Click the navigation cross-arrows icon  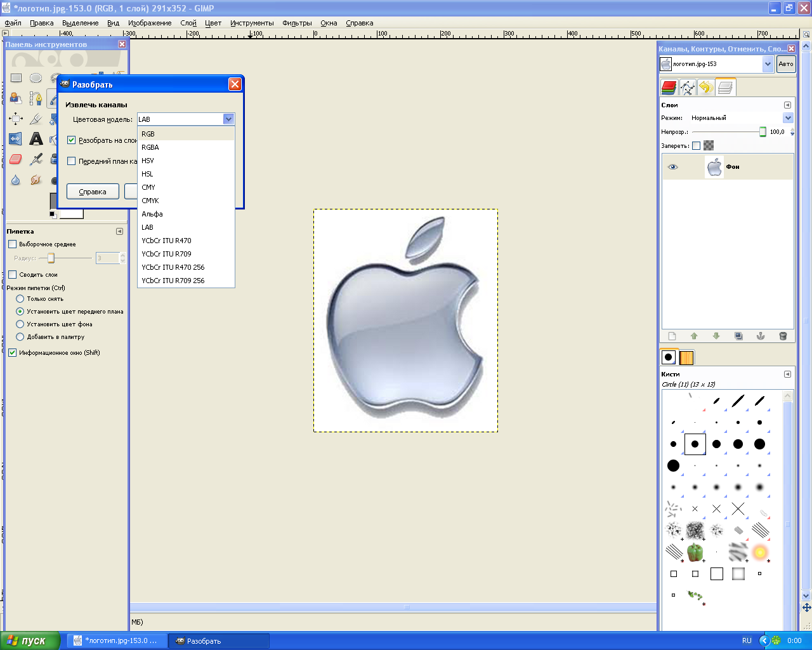click(806, 607)
